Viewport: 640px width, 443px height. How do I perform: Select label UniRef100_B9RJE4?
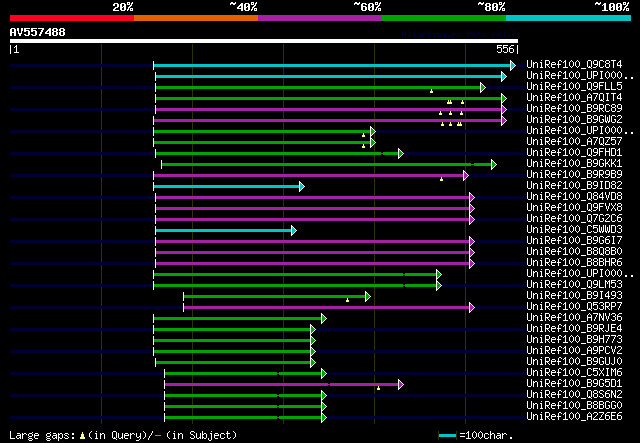point(574,329)
